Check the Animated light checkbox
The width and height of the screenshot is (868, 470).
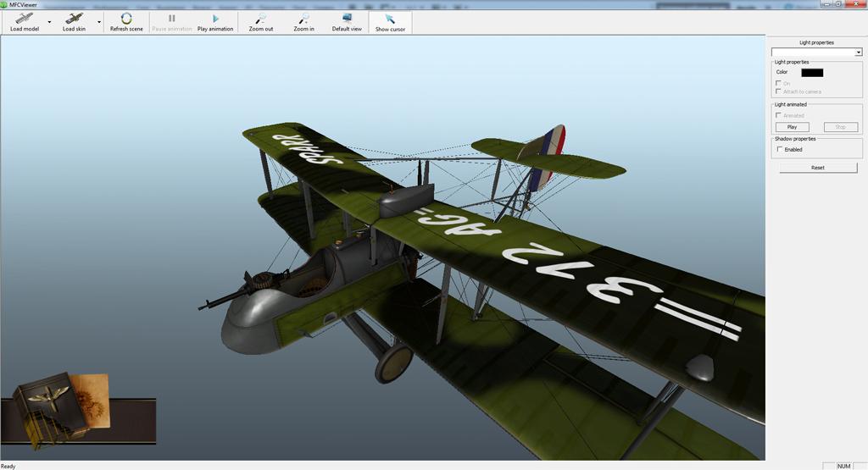tap(780, 115)
